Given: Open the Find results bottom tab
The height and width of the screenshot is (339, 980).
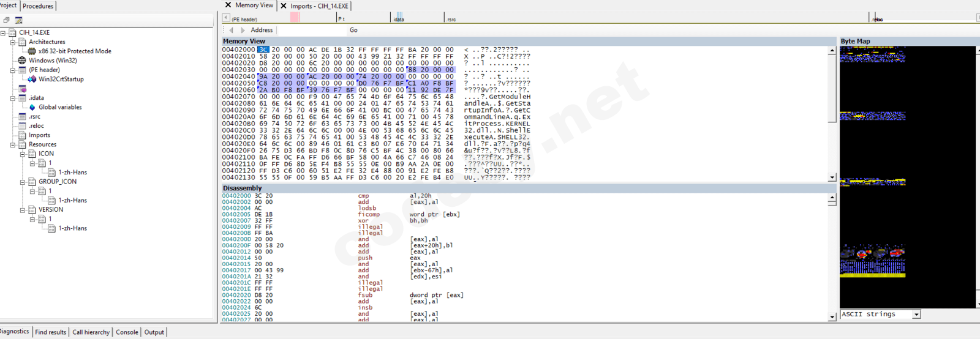Looking at the screenshot, I should [x=51, y=332].
